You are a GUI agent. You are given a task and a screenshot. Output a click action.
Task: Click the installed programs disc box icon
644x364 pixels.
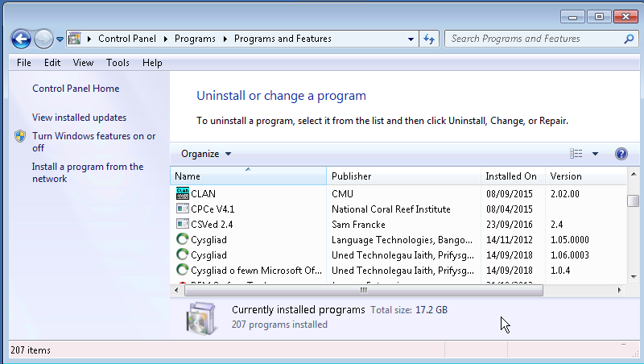[200, 318]
